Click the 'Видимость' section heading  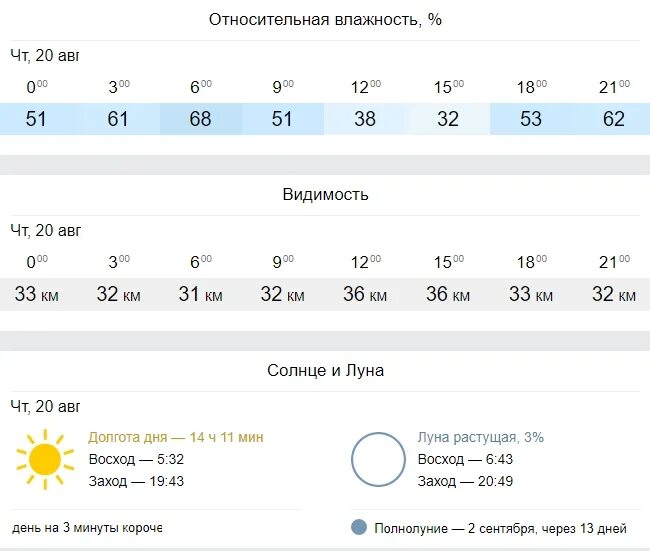pos(325,194)
